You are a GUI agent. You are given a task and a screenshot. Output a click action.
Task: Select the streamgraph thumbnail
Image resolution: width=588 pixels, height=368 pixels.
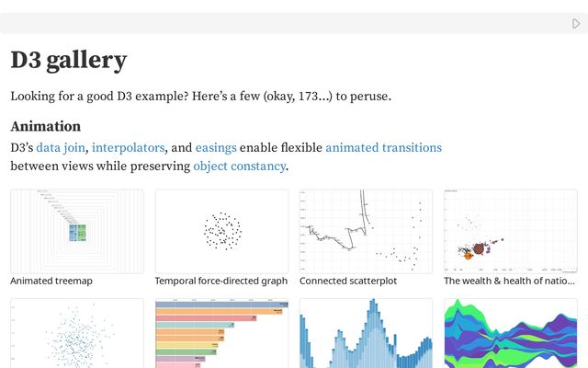[511, 333]
